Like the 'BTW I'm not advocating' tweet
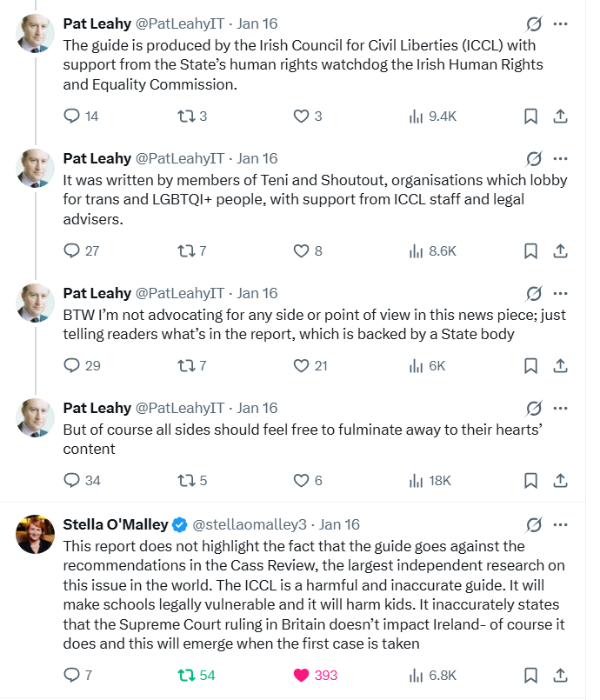This screenshot has height=700, width=600. pos(301,365)
